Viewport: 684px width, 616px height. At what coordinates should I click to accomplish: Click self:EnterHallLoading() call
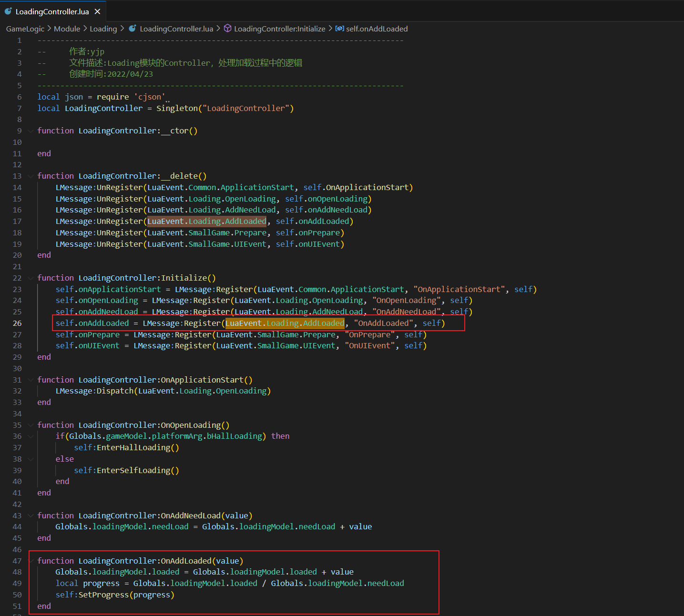coord(126,447)
